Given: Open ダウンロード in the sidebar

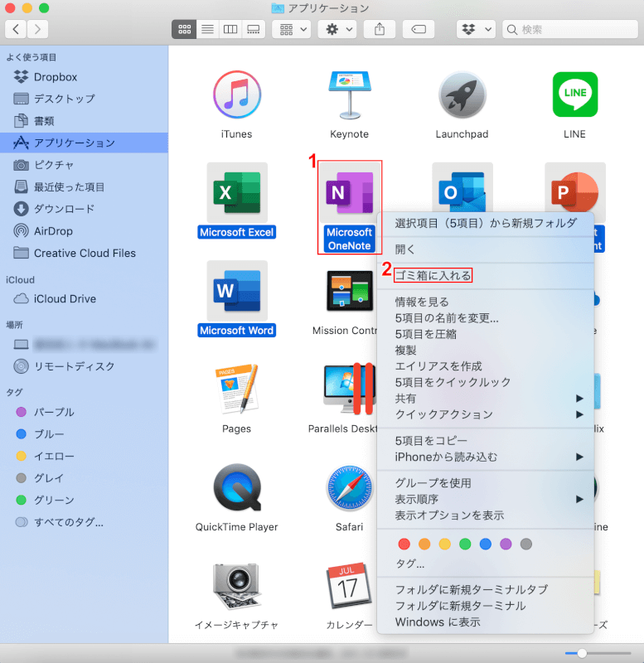Looking at the screenshot, I should [85, 209].
